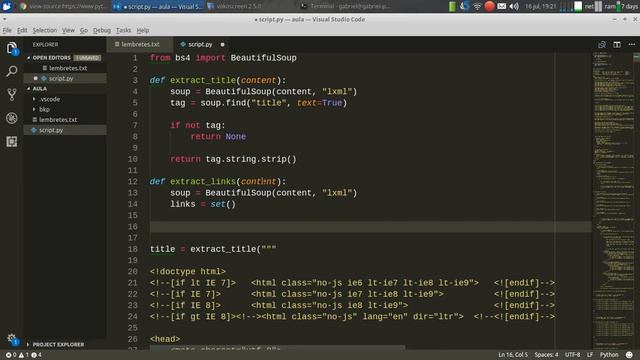The image size is (640, 360).
Task: Open the View menu
Action: pos(68,30)
